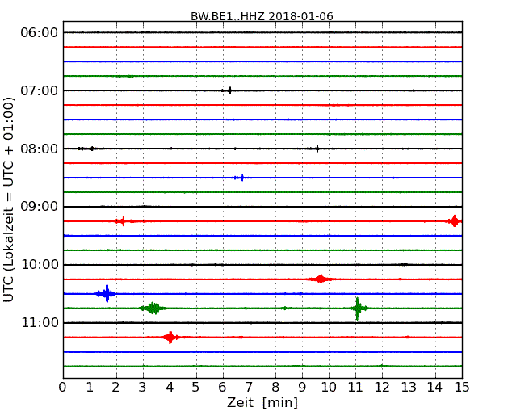Click the Zeit [min] axis label

[x=262, y=402]
